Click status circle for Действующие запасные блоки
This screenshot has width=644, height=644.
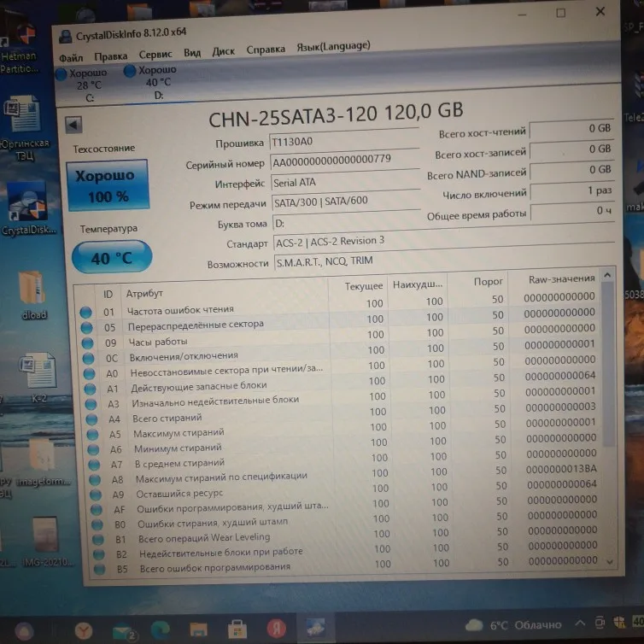(x=90, y=389)
